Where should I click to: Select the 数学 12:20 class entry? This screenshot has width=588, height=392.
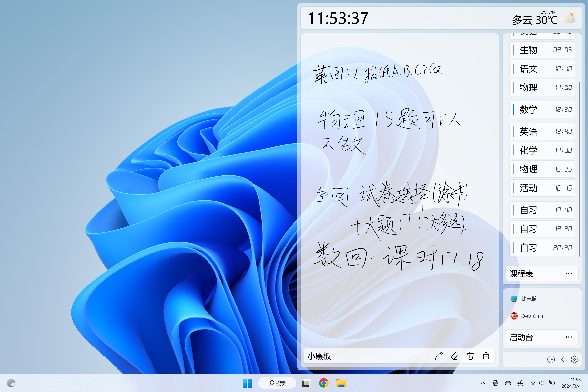(542, 109)
